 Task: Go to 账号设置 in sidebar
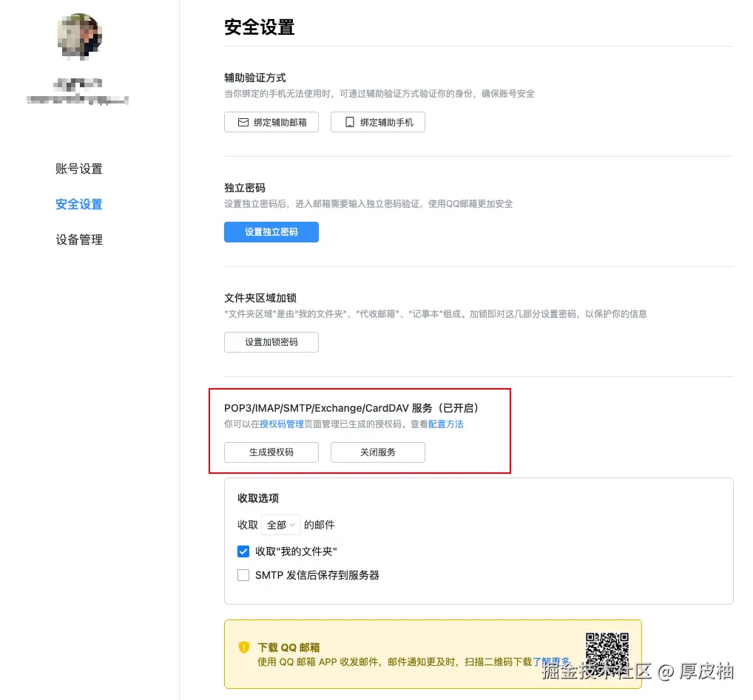point(79,169)
